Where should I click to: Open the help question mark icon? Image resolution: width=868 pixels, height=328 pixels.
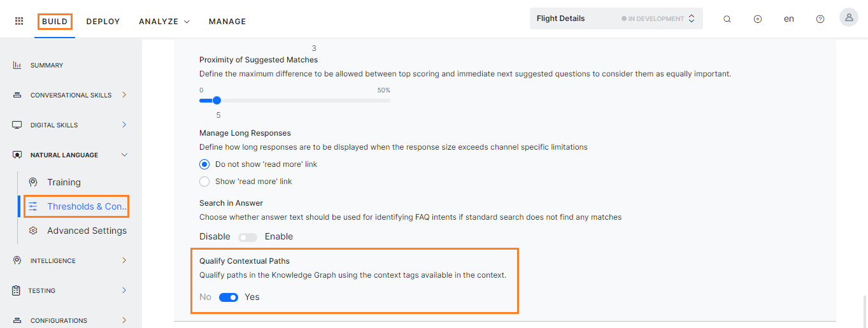click(820, 19)
